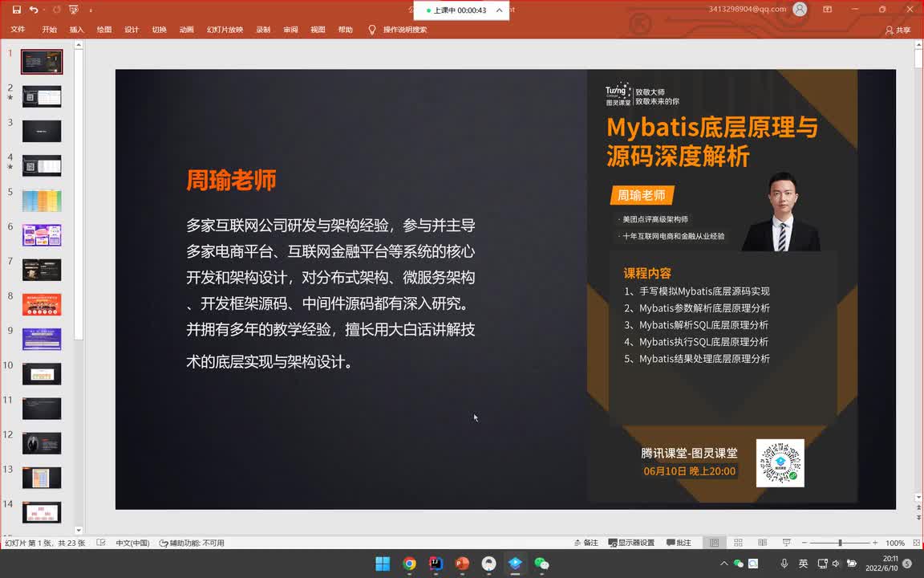Open the account profile avatar
Viewport: 924px width, 578px height.
point(800,10)
